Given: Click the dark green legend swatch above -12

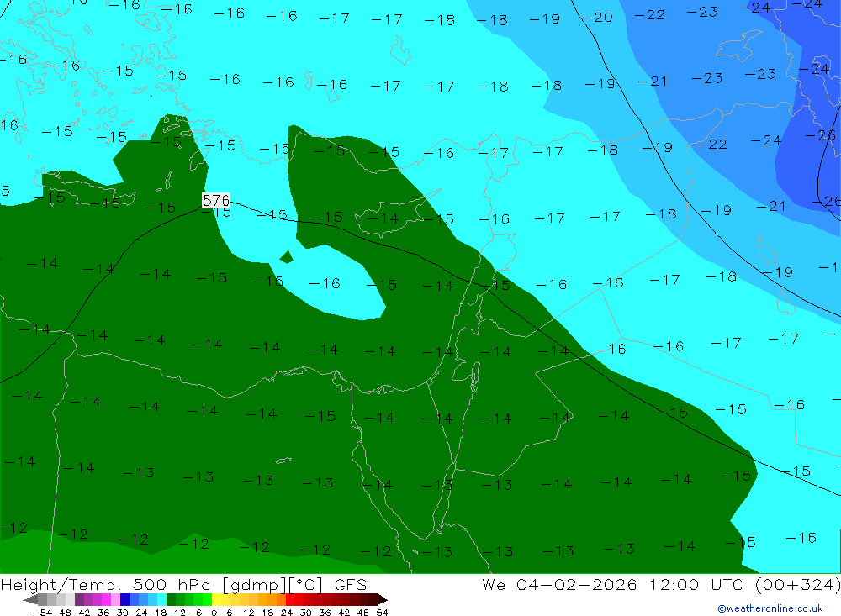Looking at the screenshot, I should 171,600.
